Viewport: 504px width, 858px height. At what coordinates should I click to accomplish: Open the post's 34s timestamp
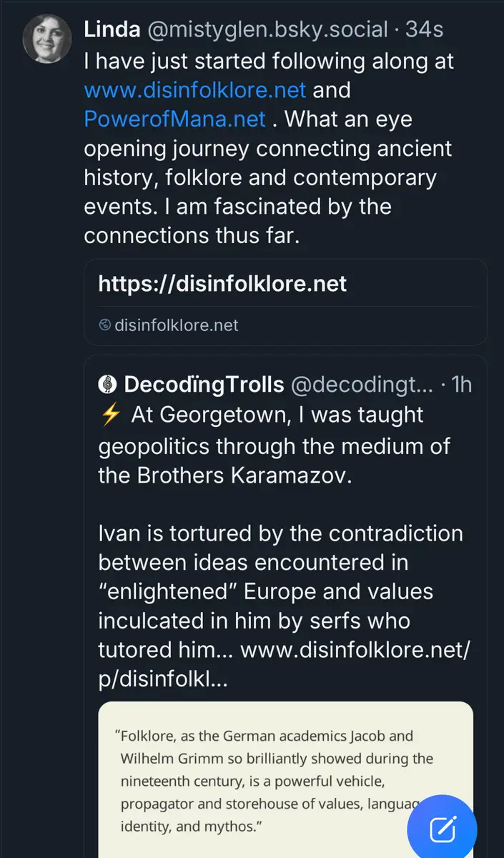pyautogui.click(x=425, y=30)
